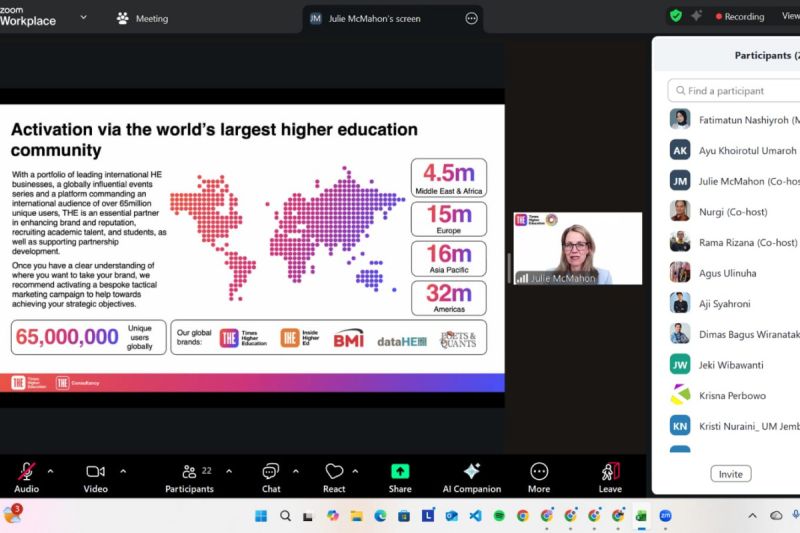Image resolution: width=800 pixels, height=533 pixels.
Task: Click the Leave meeting icon
Action: [x=610, y=471]
